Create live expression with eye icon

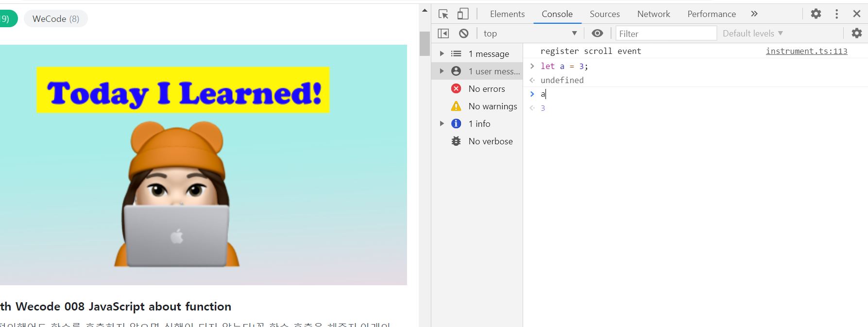click(x=597, y=34)
